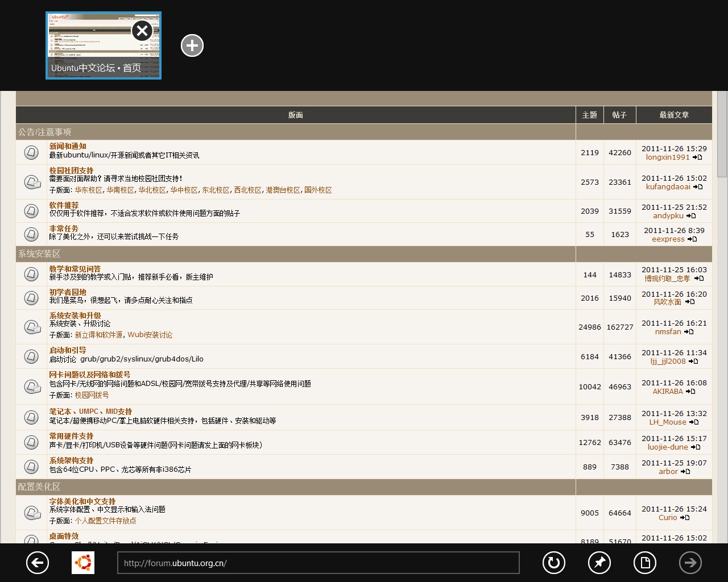The image size is (728, 582).
Task: View latest post icon next to andypku
Action: pyautogui.click(x=691, y=216)
